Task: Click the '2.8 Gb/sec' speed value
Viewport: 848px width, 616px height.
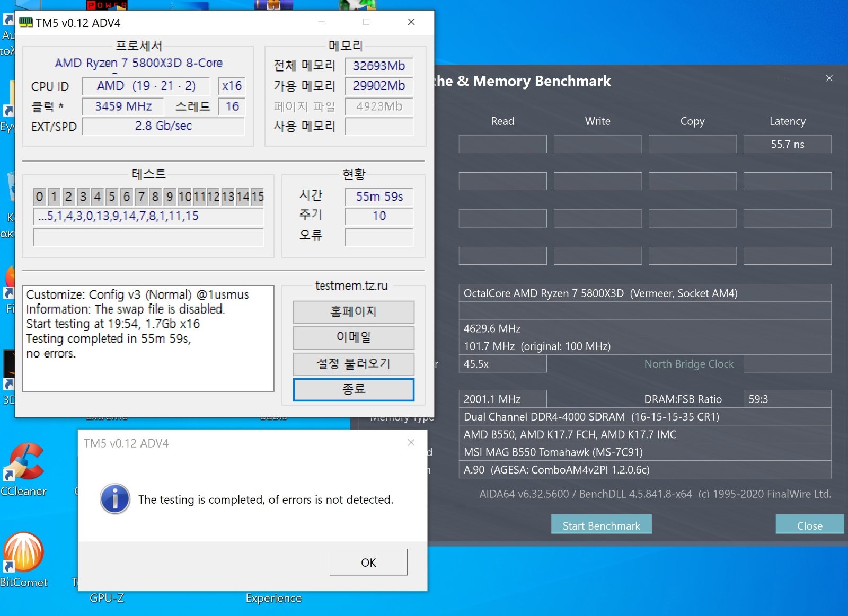Action: click(x=163, y=126)
